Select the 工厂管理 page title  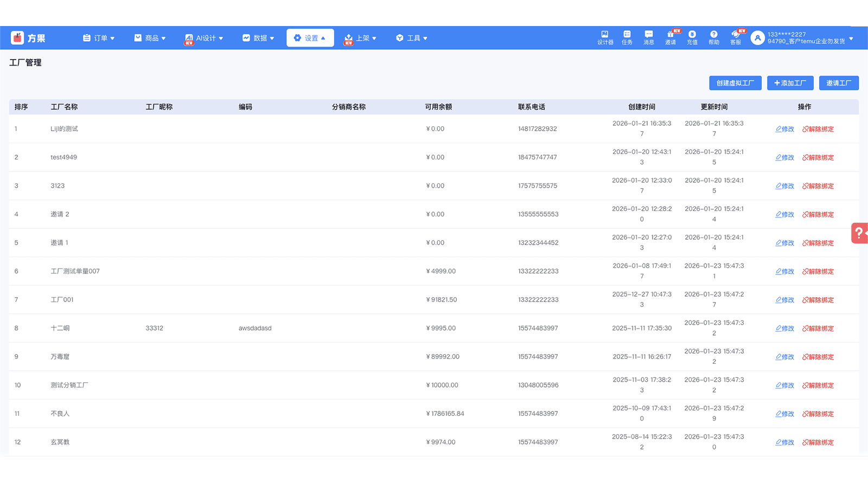click(x=25, y=62)
